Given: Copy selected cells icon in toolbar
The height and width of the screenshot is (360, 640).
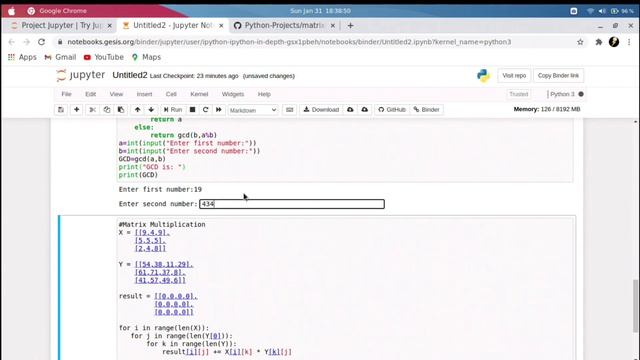Looking at the screenshot, I should coord(107,110).
